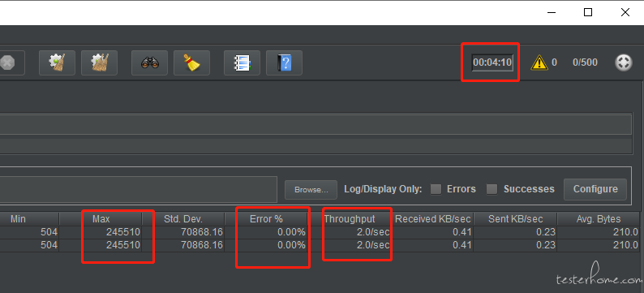The image size is (644, 293).
Task: Click the filename input field
Action: (139, 189)
